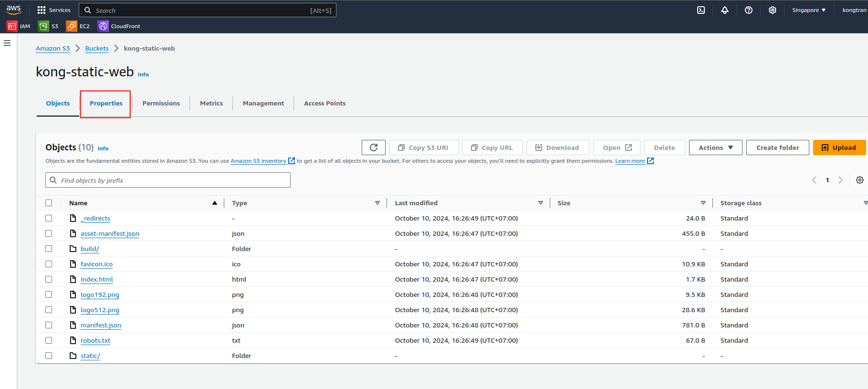Click the Create folder button
The image size is (868, 389).
[778, 147]
